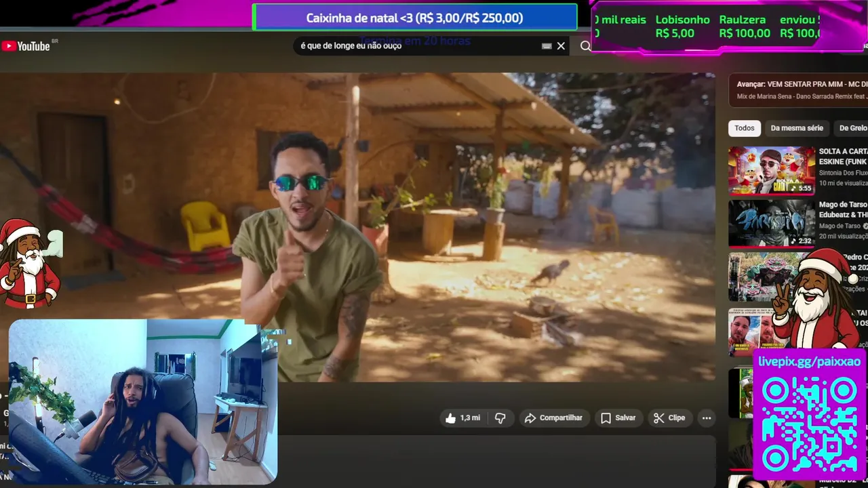
Task: Open the SOLTA A CARTA video thumbnail
Action: pyautogui.click(x=772, y=171)
